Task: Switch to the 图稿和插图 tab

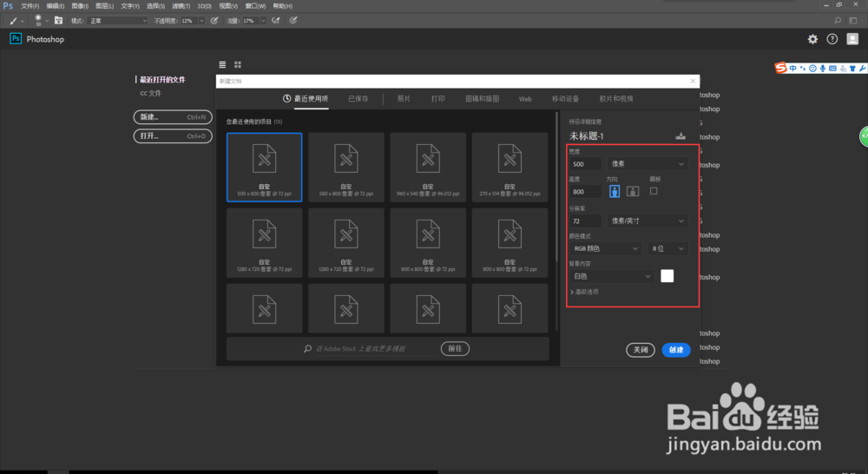Action: point(482,99)
